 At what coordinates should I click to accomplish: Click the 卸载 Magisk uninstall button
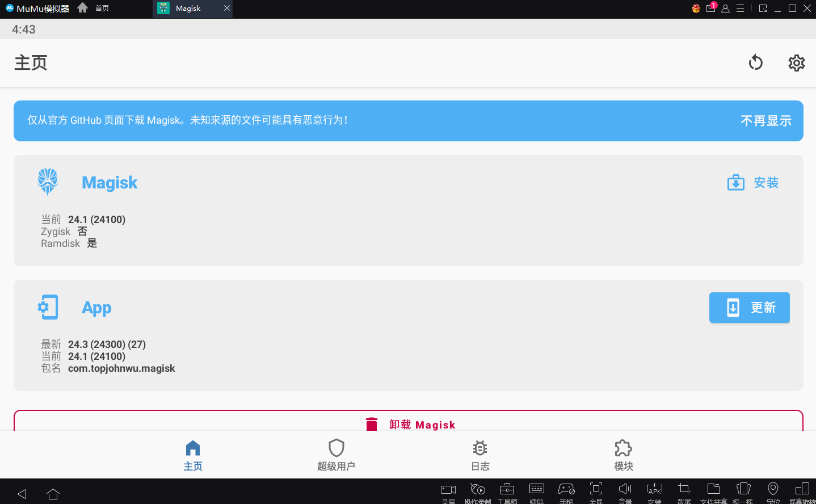(410, 424)
